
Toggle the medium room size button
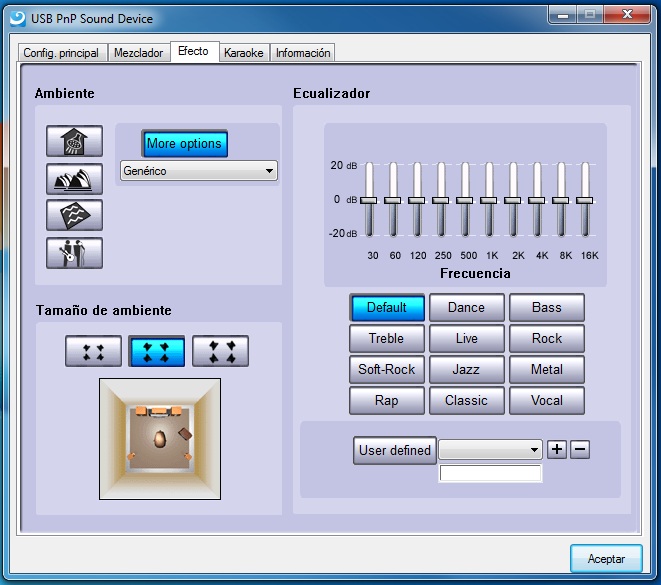tap(157, 351)
